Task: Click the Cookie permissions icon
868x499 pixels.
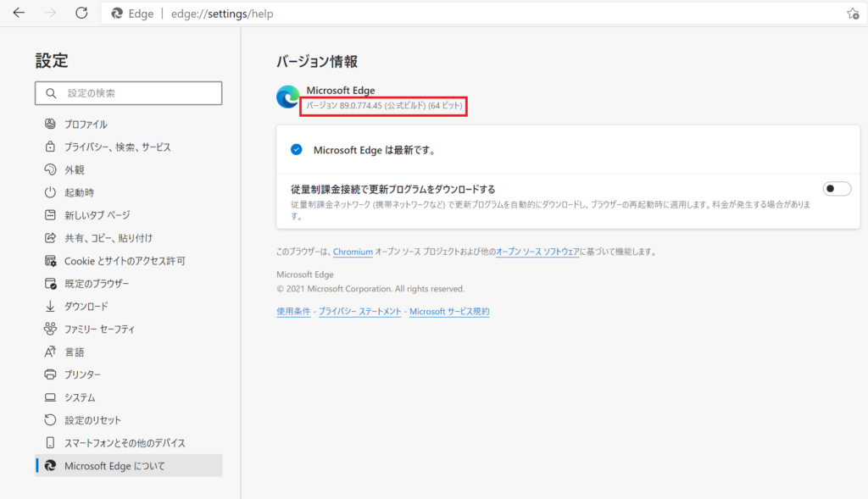Action: pyautogui.click(x=50, y=261)
